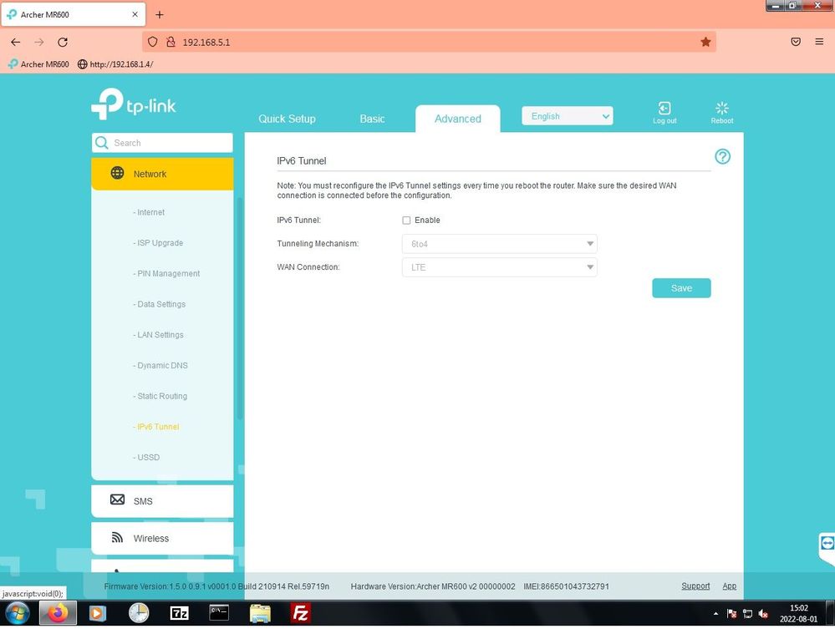Open FileZilla from the taskbar

(300, 614)
